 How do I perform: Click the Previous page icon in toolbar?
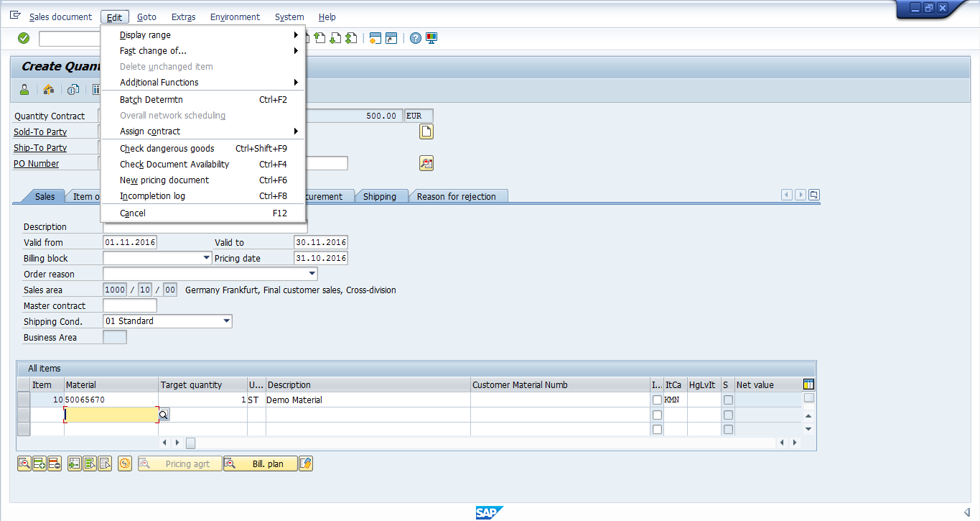[319, 38]
